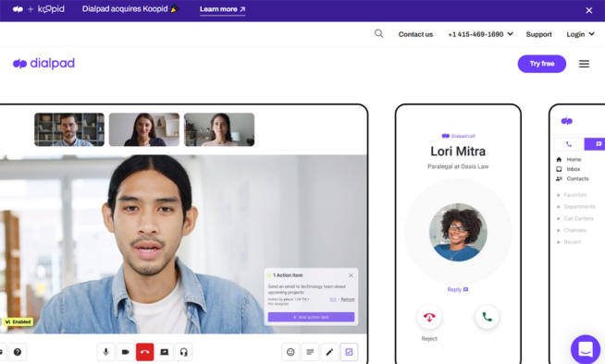Select Inbox in the app sidebar
This screenshot has width=605, height=364.
click(x=568, y=169)
